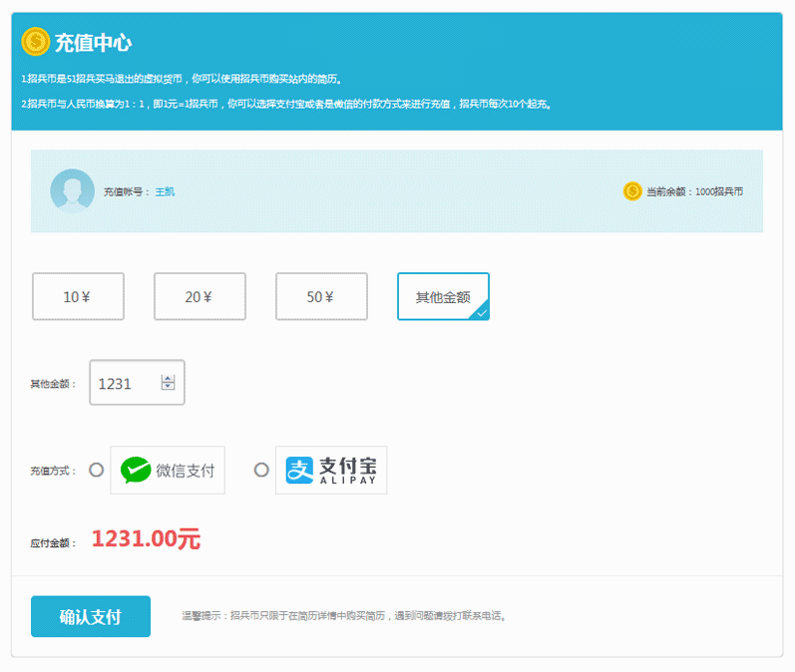Click the 充值中心 heading
Screen dimensions: 795x672
coord(93,43)
